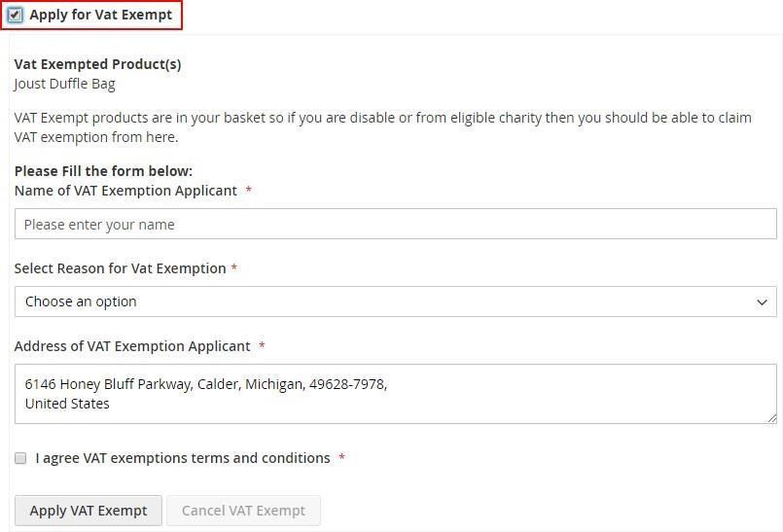The width and height of the screenshot is (783, 532).
Task: Focus the 'Please enter your name' field
Action: point(395,224)
